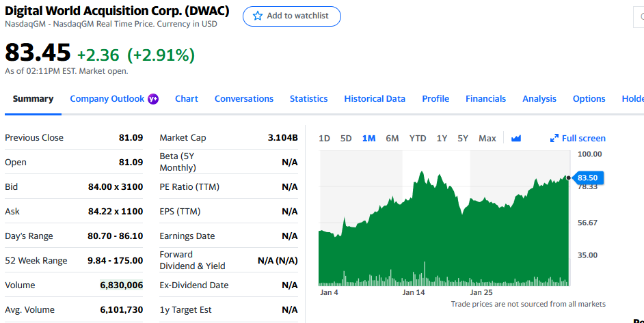Click the 83.50 current price marker on chart
The height and width of the screenshot is (323, 644).
point(587,178)
